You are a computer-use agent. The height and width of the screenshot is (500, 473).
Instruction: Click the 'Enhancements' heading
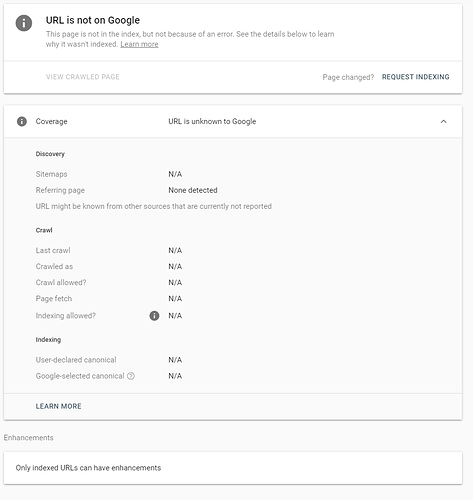tap(29, 438)
